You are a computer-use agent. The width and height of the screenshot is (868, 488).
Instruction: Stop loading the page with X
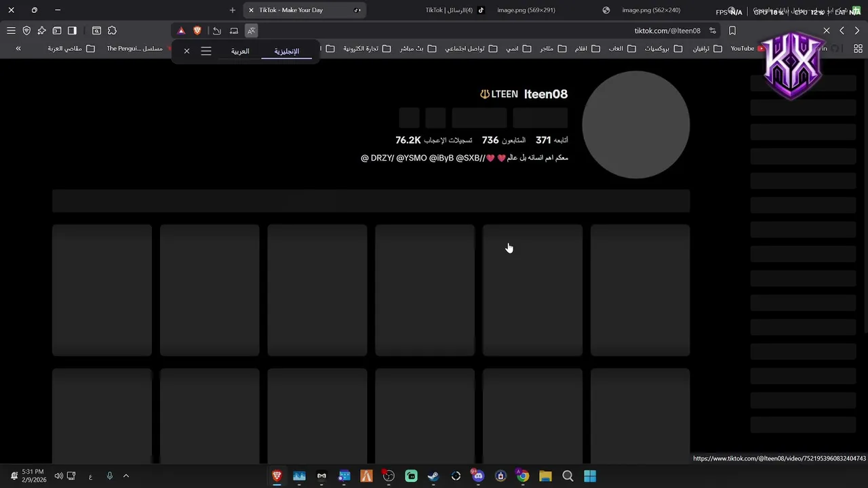(827, 30)
